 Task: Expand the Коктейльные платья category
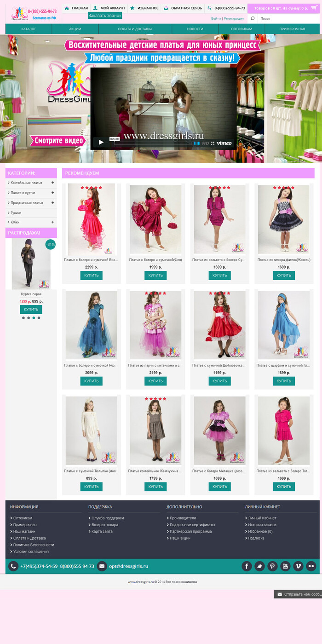pos(53,183)
